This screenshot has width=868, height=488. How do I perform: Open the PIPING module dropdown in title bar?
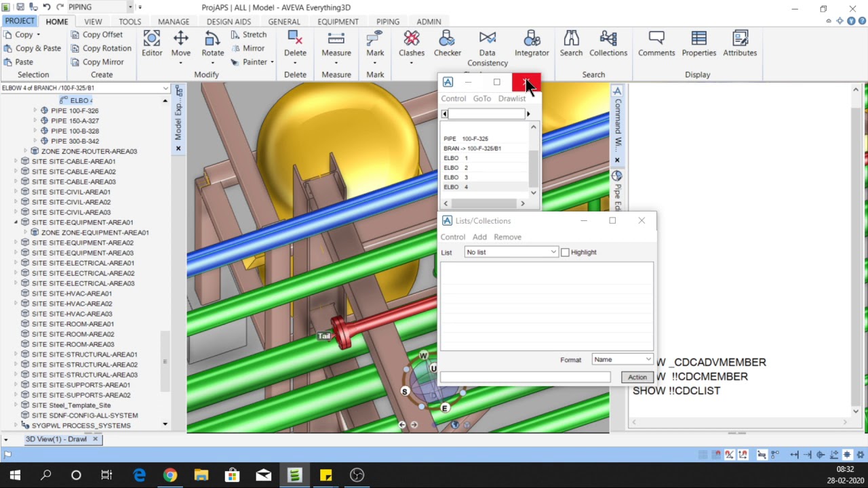point(130,7)
